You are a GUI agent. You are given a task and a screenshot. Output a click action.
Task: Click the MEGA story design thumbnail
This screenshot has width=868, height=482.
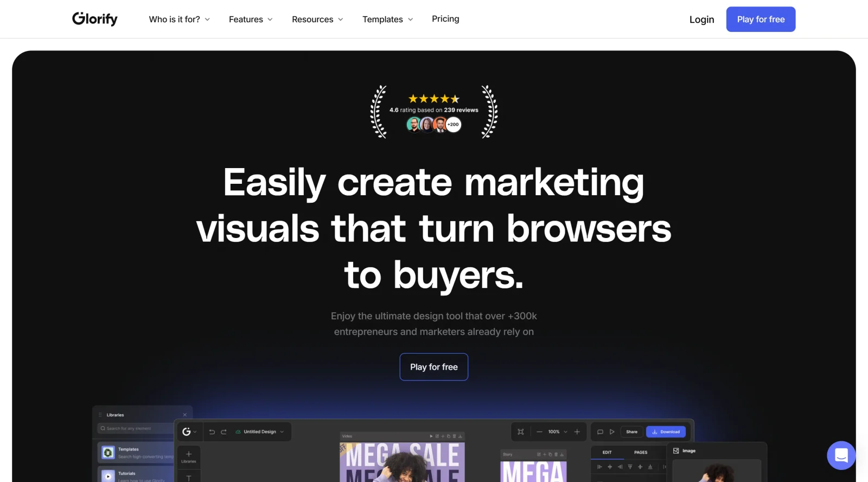tap(533, 471)
